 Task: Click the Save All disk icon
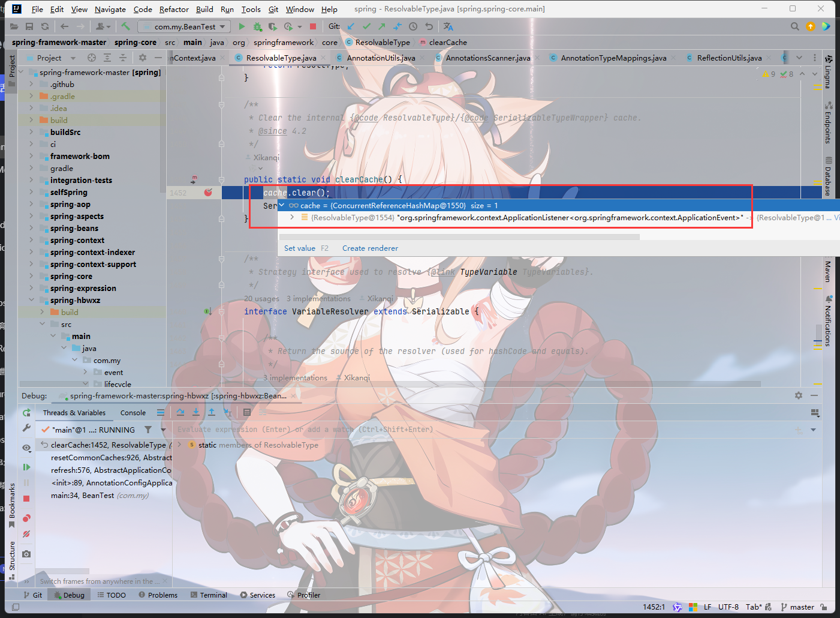click(x=29, y=26)
